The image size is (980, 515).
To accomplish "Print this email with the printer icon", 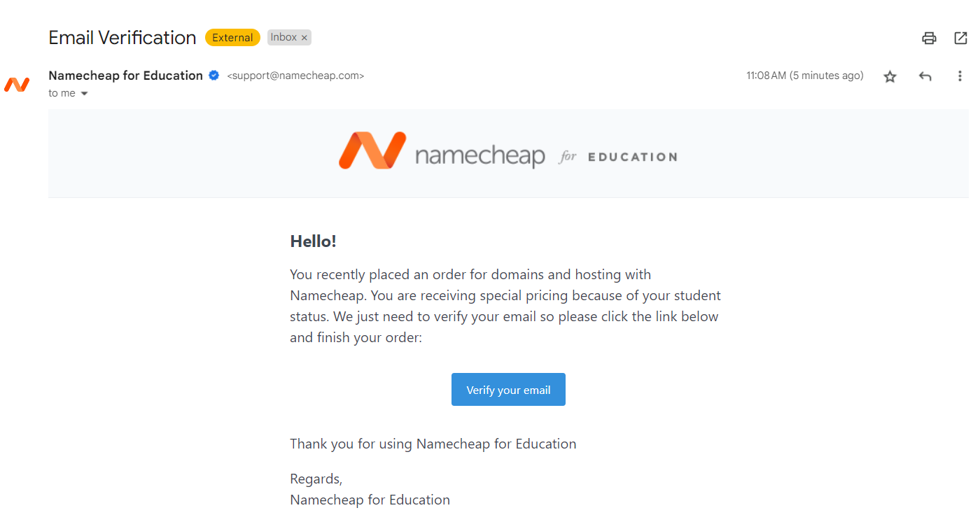I will 929,38.
